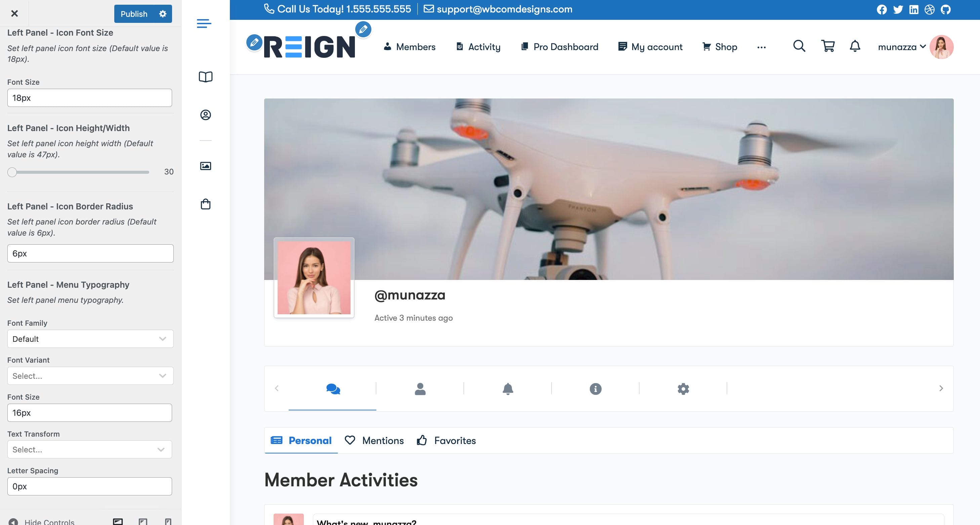Image resolution: width=980 pixels, height=525 pixels.
Task: Expand the Font Family dropdown
Action: (x=90, y=338)
